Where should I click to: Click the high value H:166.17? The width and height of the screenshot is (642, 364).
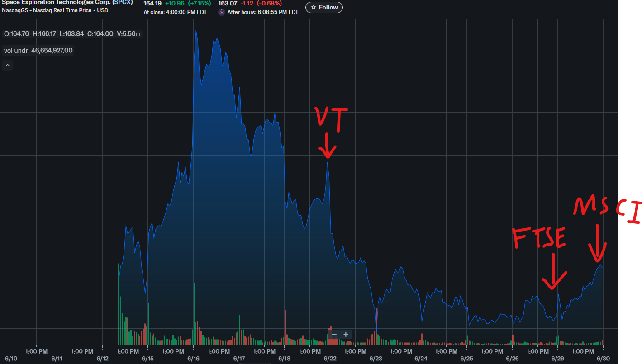pos(44,33)
